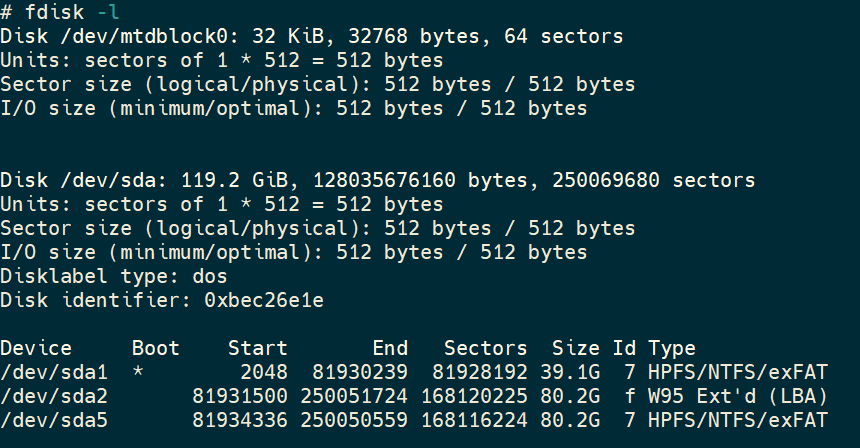Click the End column header
This screenshot has width=860, height=448.
[x=390, y=348]
